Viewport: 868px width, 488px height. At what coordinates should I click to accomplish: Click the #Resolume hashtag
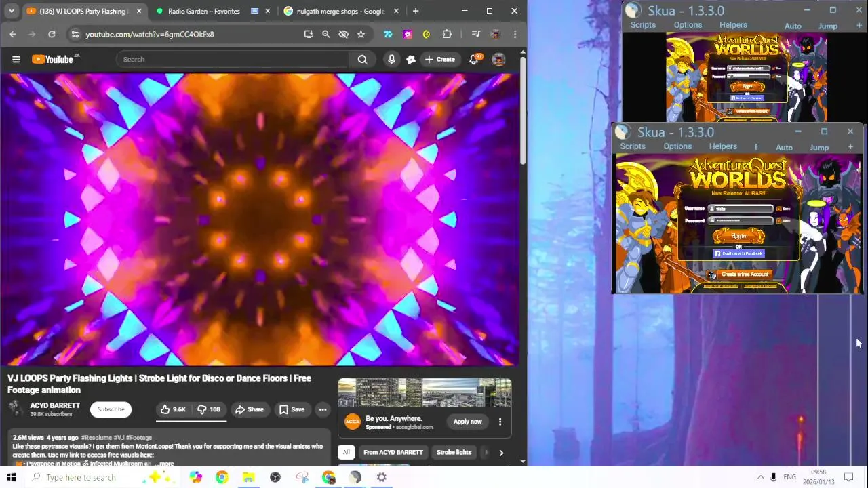point(96,438)
